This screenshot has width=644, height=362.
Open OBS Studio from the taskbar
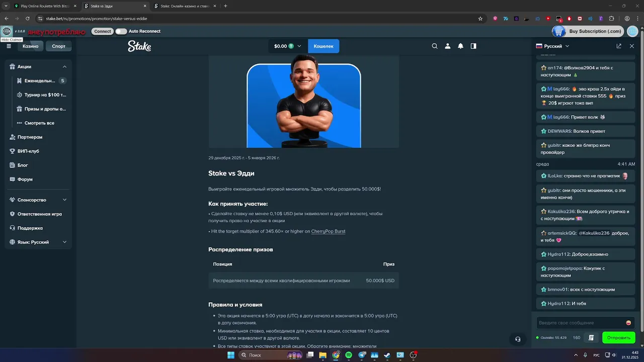[413, 355]
